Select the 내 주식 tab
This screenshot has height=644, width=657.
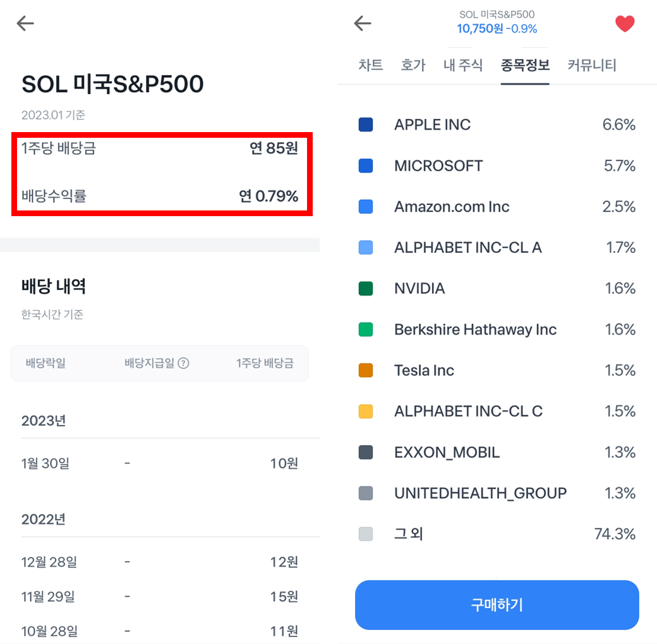pyautogui.click(x=463, y=64)
